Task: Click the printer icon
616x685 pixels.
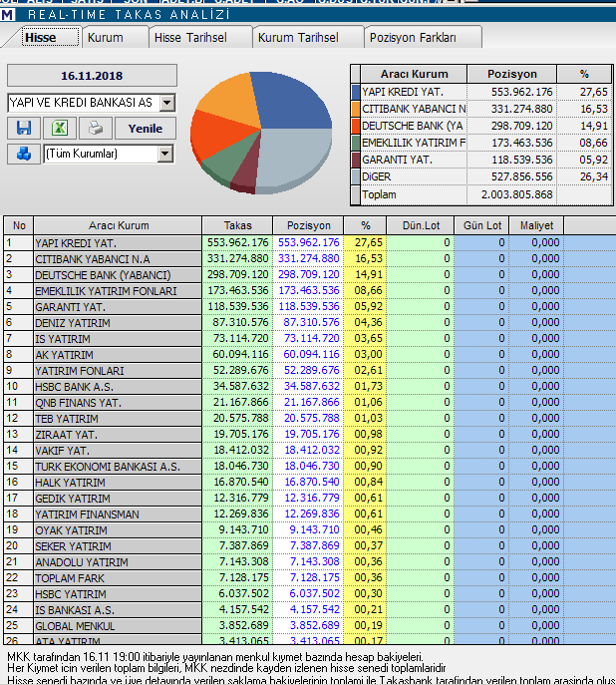Action: (96, 128)
